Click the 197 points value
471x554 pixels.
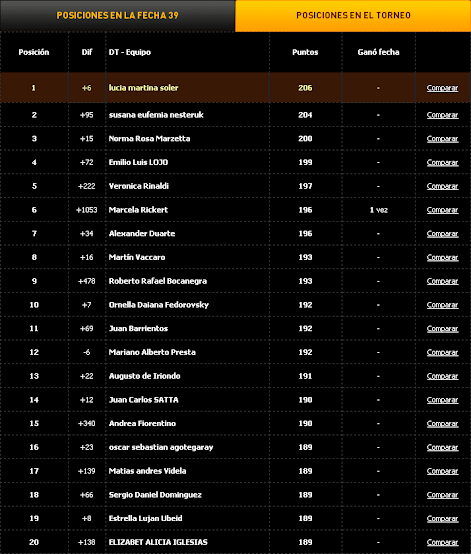point(305,186)
